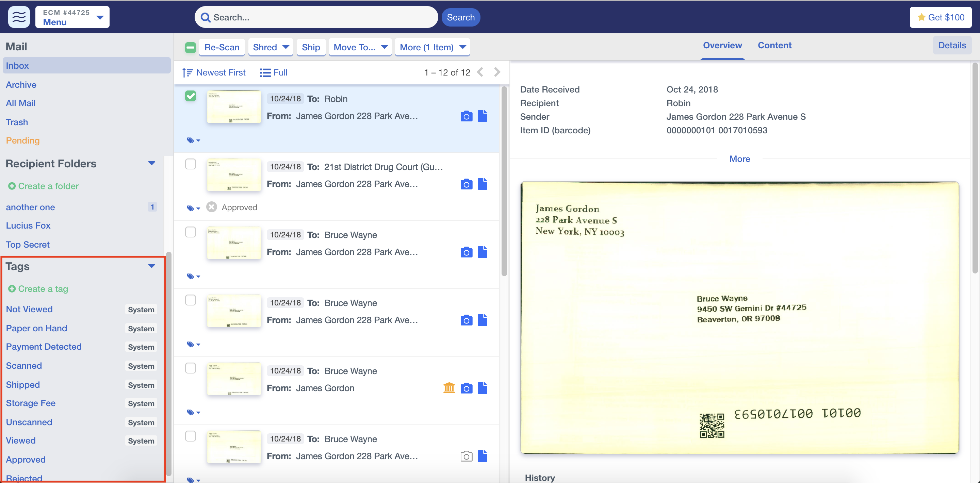Expand More details in the overview panel
This screenshot has width=980, height=483.
pyautogui.click(x=739, y=159)
